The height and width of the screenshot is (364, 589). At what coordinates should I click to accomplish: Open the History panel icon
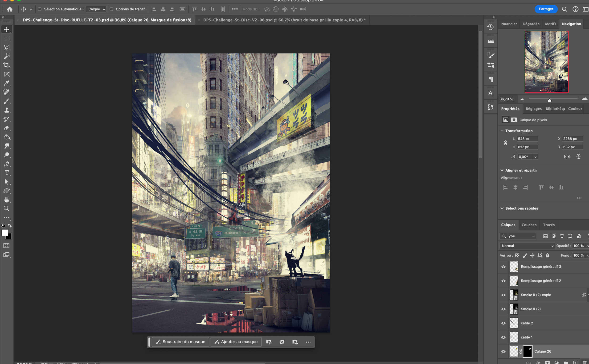coord(491,27)
